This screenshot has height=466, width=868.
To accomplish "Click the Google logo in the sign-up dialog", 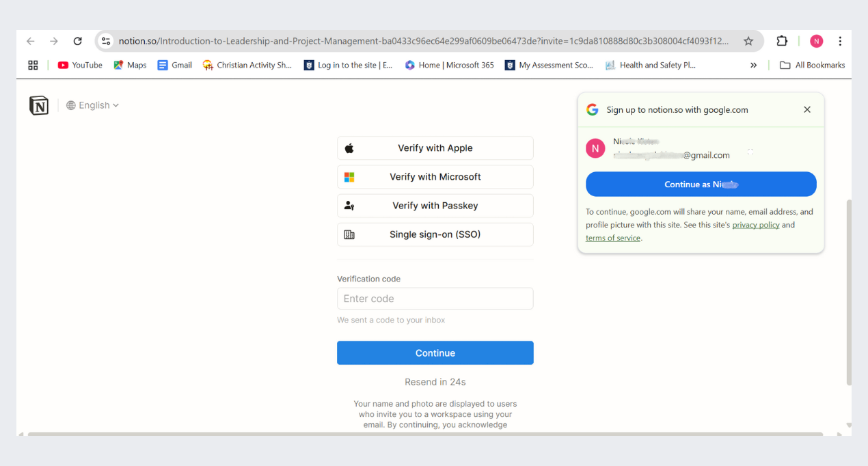I will coord(592,109).
